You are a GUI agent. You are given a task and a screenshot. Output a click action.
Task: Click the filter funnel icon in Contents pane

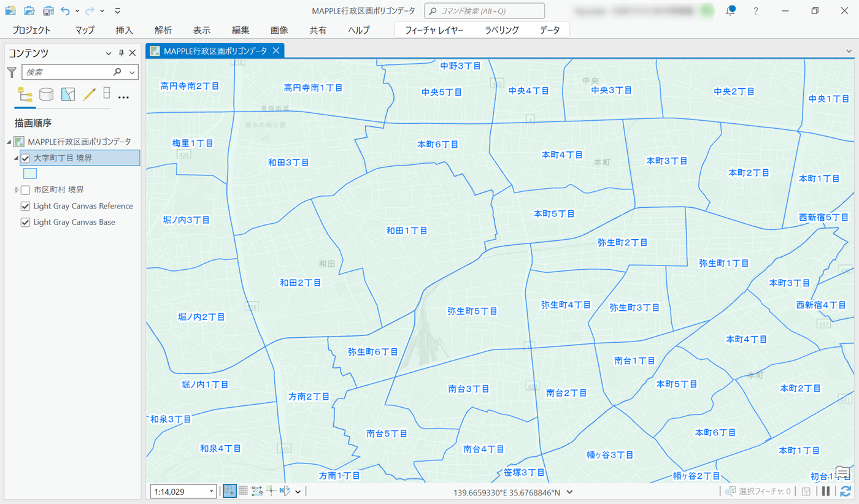11,72
